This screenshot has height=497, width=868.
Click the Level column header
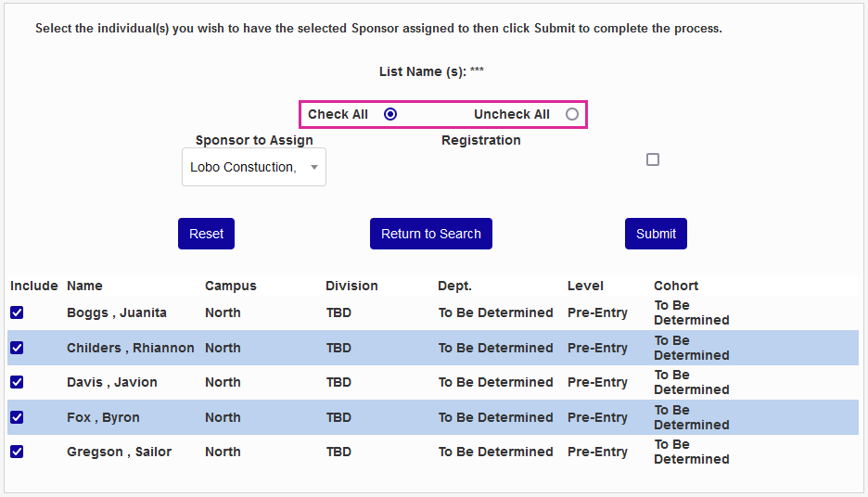tap(585, 286)
